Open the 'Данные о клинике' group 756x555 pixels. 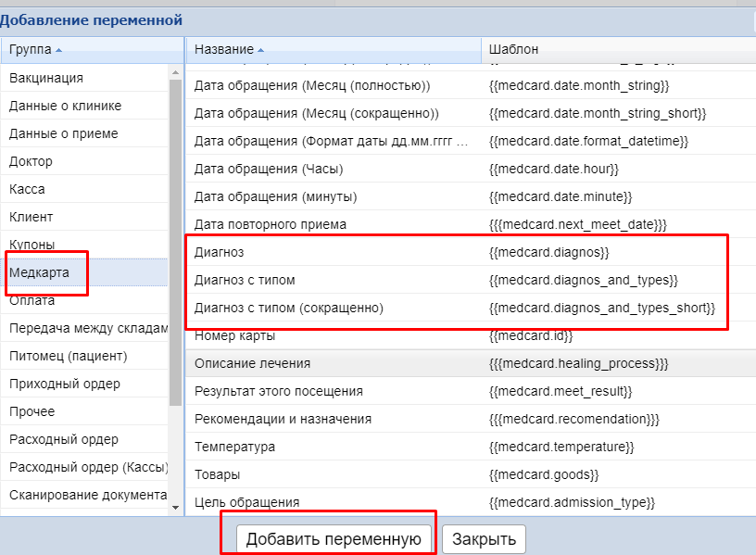(x=65, y=106)
